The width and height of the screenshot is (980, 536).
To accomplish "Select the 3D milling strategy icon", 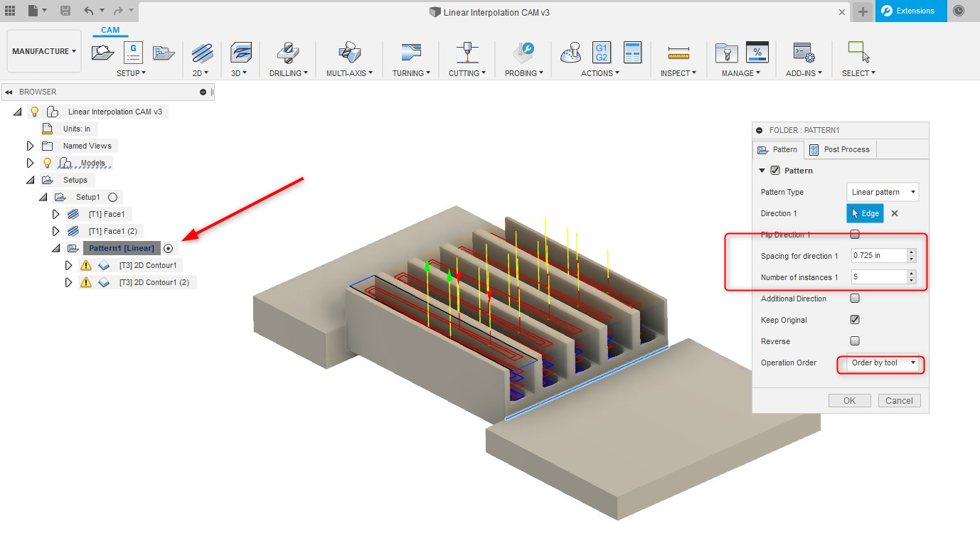I will coord(241,53).
